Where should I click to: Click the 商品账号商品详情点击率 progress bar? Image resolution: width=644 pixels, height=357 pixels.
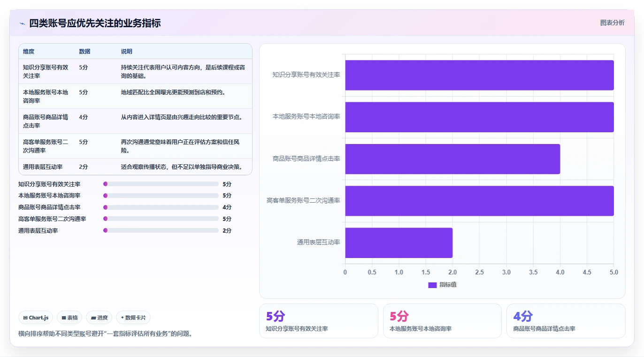(x=161, y=207)
